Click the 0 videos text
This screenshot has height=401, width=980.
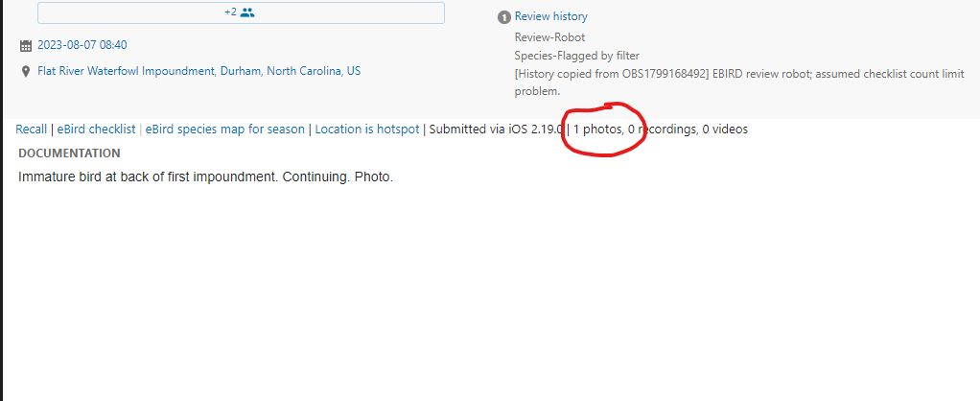(725, 130)
